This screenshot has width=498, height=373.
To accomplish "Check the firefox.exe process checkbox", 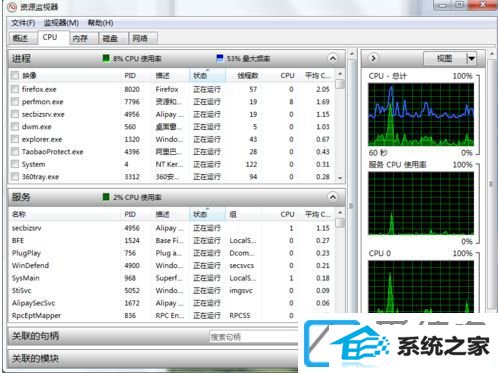I will [15, 89].
